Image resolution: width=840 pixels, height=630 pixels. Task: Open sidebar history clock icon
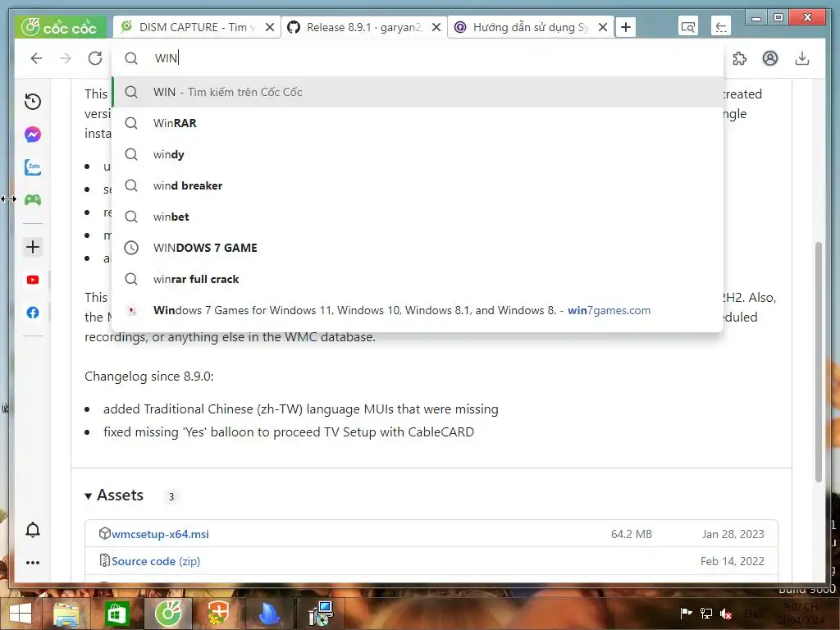[x=33, y=102]
